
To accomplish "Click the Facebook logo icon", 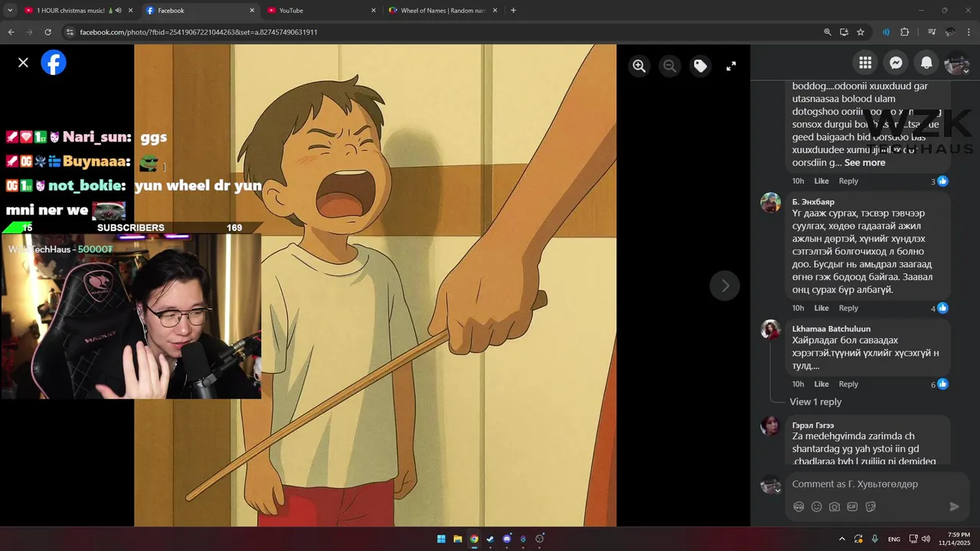I will [x=54, y=63].
